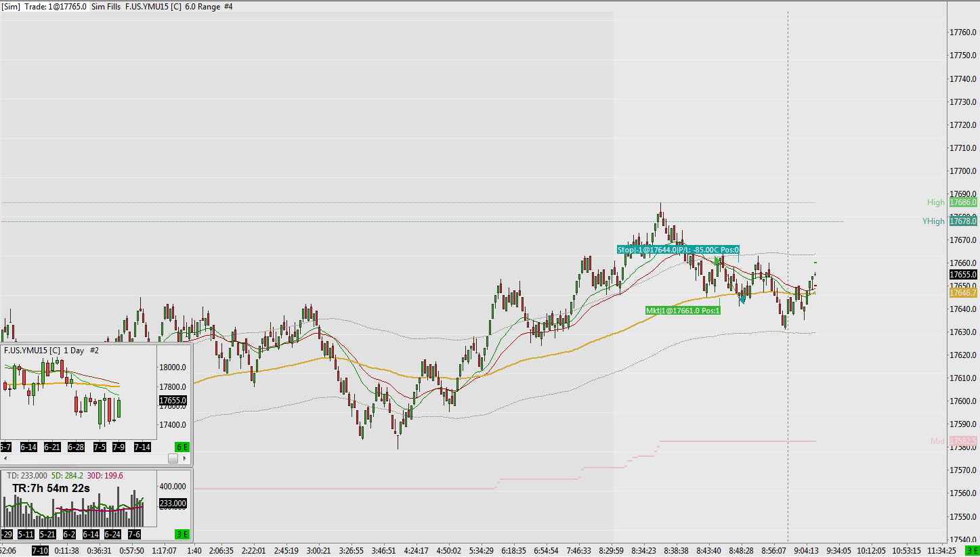Click the 11:34:25 time label on the axis

coord(942,551)
